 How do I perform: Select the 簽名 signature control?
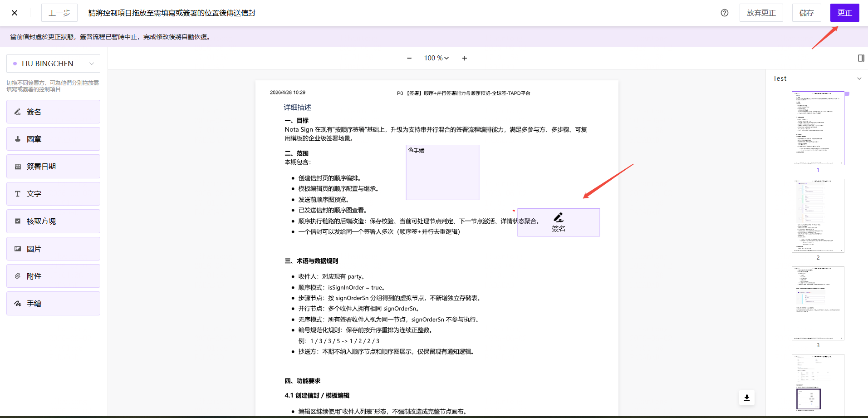tap(53, 112)
